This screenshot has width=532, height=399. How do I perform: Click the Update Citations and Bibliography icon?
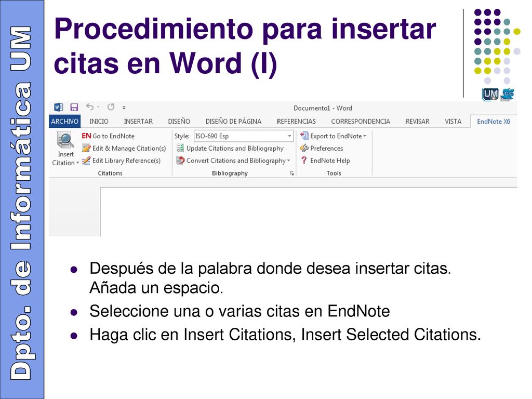180,148
